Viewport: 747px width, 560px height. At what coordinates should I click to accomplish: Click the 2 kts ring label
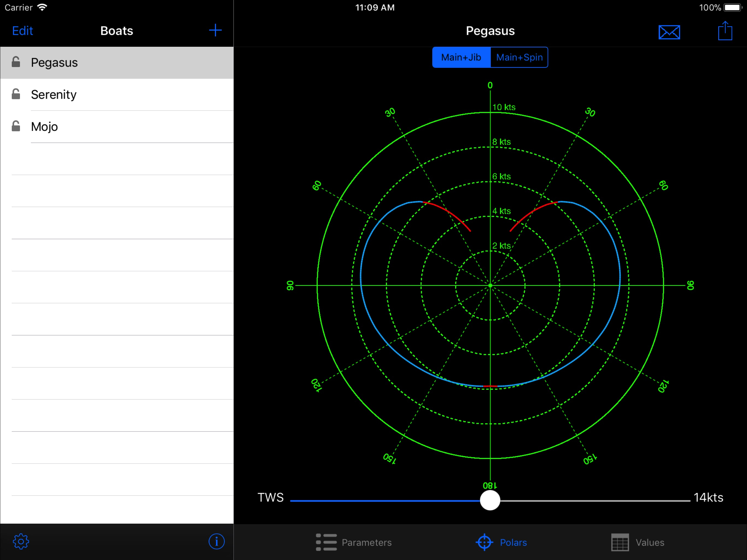coord(501,246)
